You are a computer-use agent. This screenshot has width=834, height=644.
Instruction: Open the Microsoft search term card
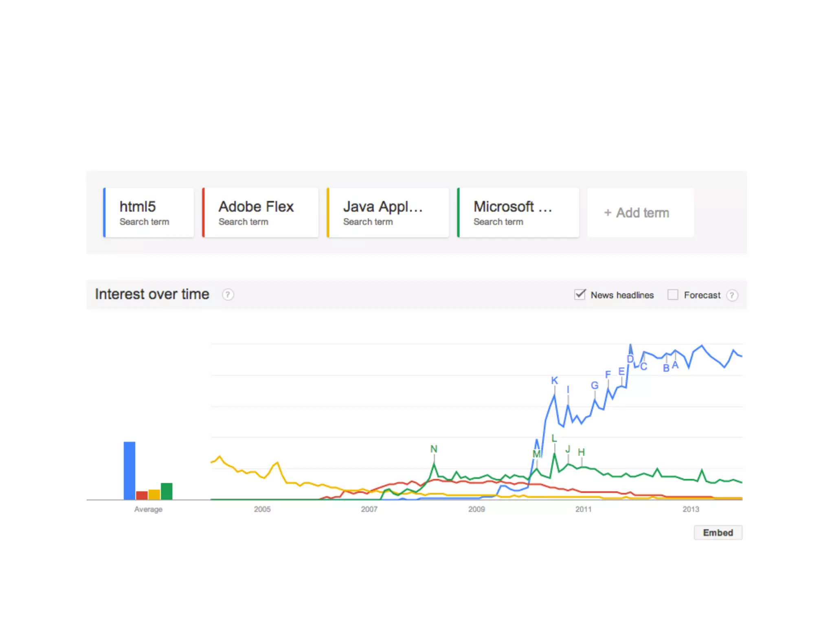coord(518,212)
